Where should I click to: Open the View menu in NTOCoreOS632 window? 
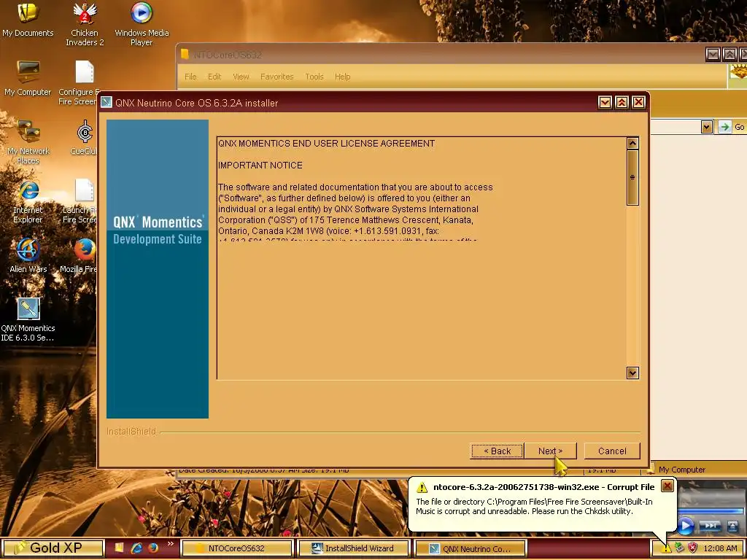(241, 77)
